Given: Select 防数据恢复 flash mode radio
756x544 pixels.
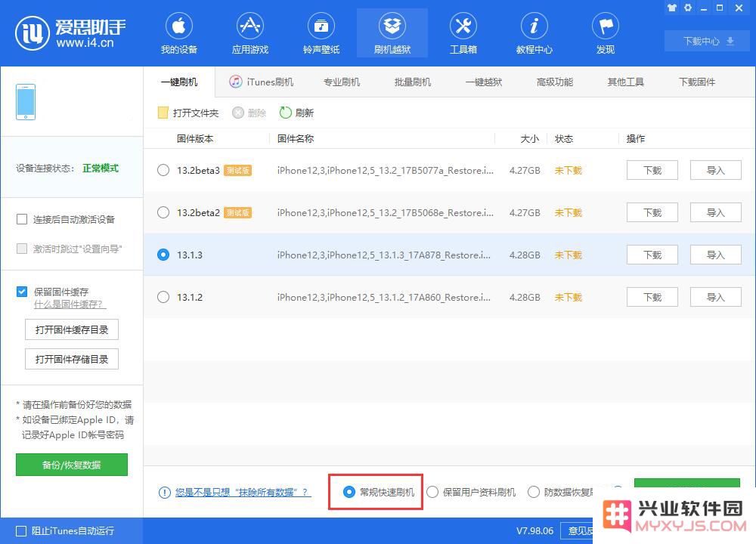Looking at the screenshot, I should tap(534, 492).
